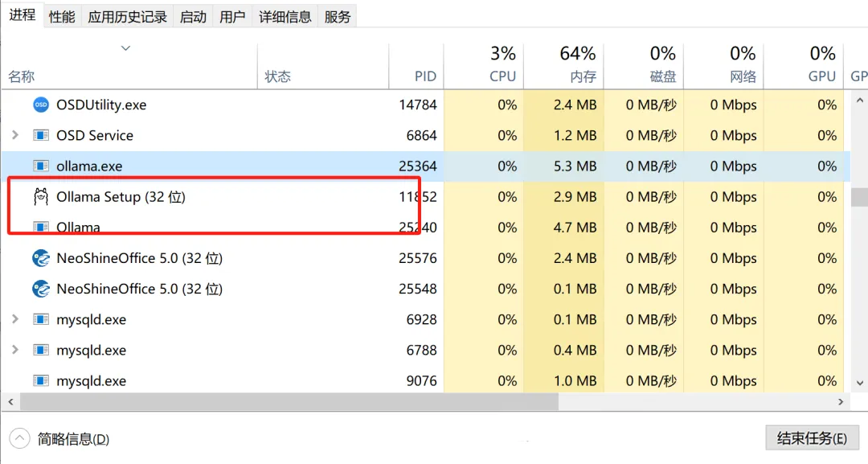Screen dimensions: 868x464
Task: Click PID value 25364
Action: click(418, 166)
